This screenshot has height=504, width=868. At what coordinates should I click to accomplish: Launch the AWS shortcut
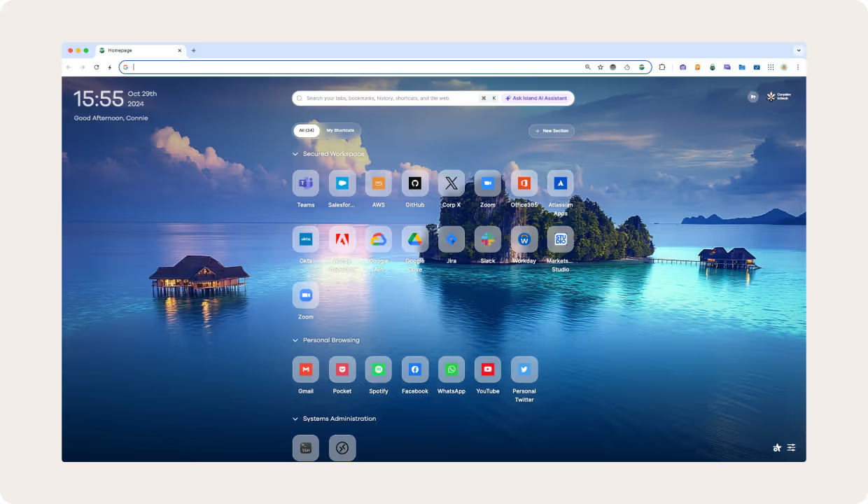click(x=379, y=183)
